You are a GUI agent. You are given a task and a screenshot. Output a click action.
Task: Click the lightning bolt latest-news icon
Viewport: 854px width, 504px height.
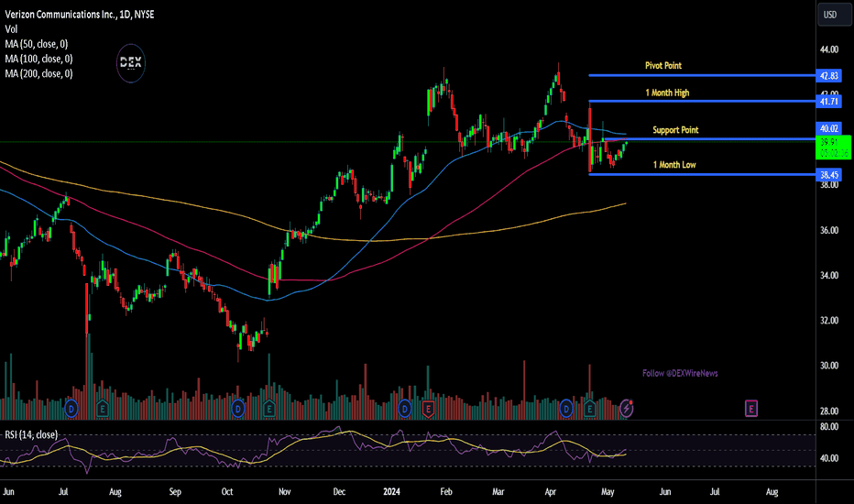tap(627, 408)
